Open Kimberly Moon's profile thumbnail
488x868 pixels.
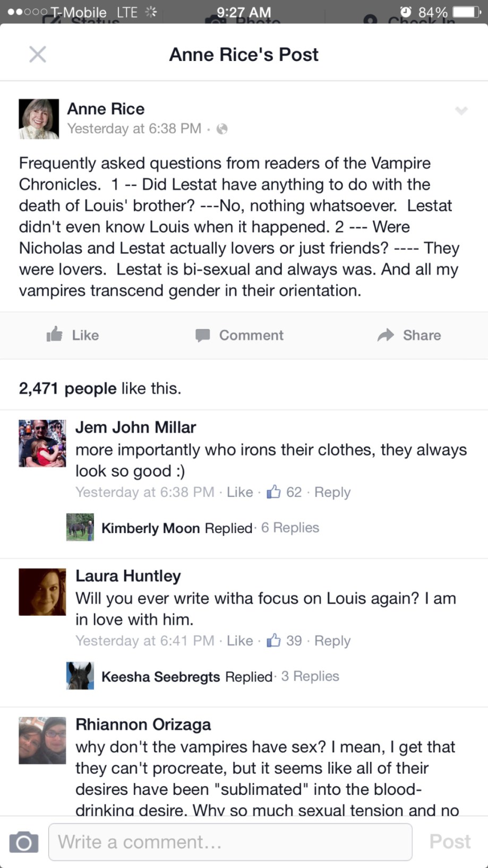click(80, 527)
